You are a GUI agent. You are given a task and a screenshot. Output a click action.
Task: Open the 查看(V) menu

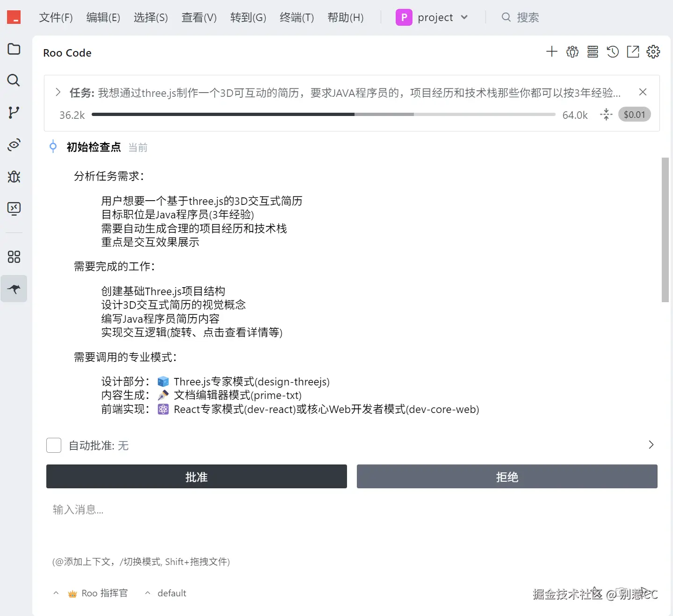click(x=199, y=17)
